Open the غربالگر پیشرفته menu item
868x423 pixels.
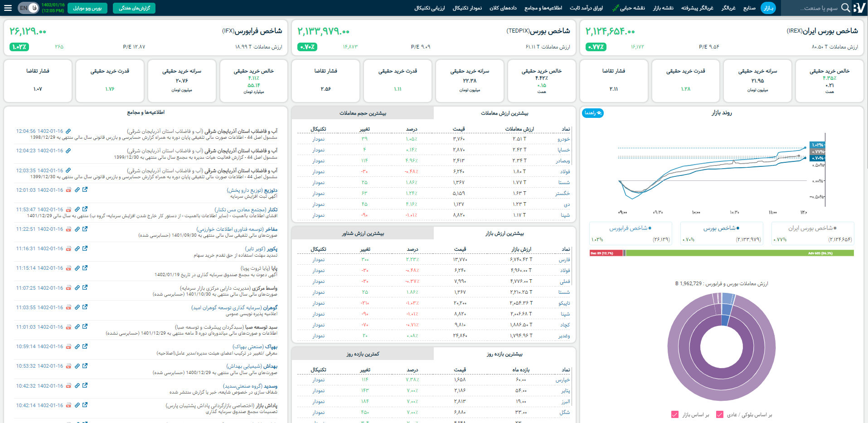click(697, 8)
